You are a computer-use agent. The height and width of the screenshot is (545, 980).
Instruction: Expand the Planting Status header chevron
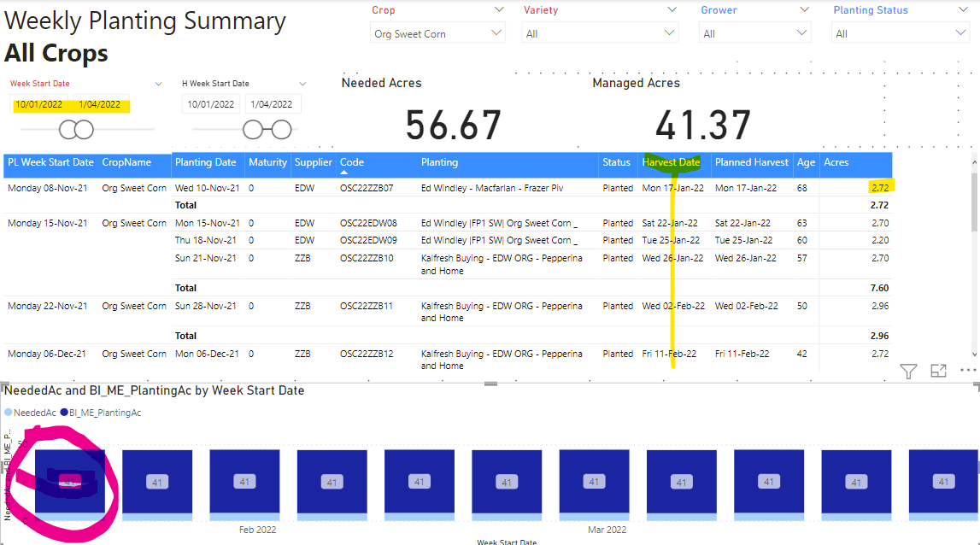click(963, 9)
